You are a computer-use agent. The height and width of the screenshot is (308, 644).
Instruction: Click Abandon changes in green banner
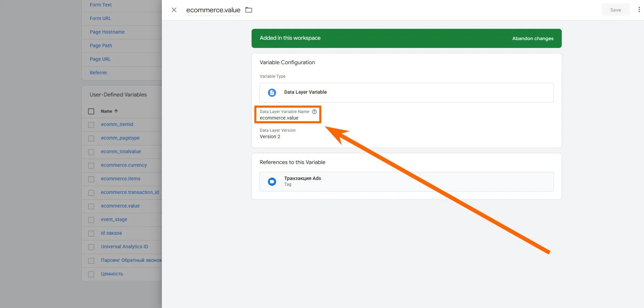tap(532, 38)
